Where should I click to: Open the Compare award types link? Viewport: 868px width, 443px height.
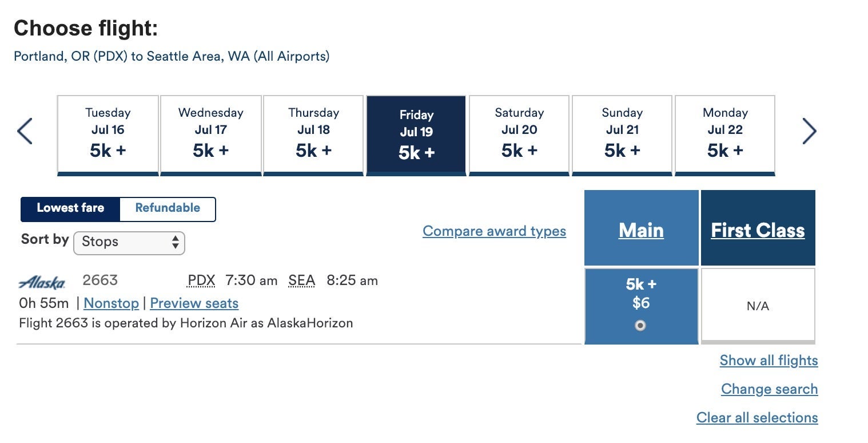pos(494,231)
